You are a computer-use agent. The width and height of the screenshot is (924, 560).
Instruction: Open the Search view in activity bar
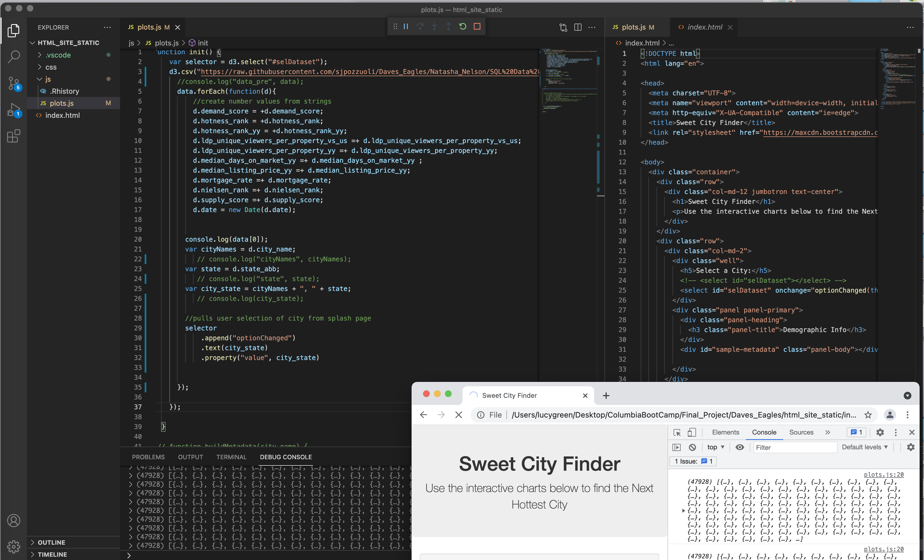coord(13,57)
